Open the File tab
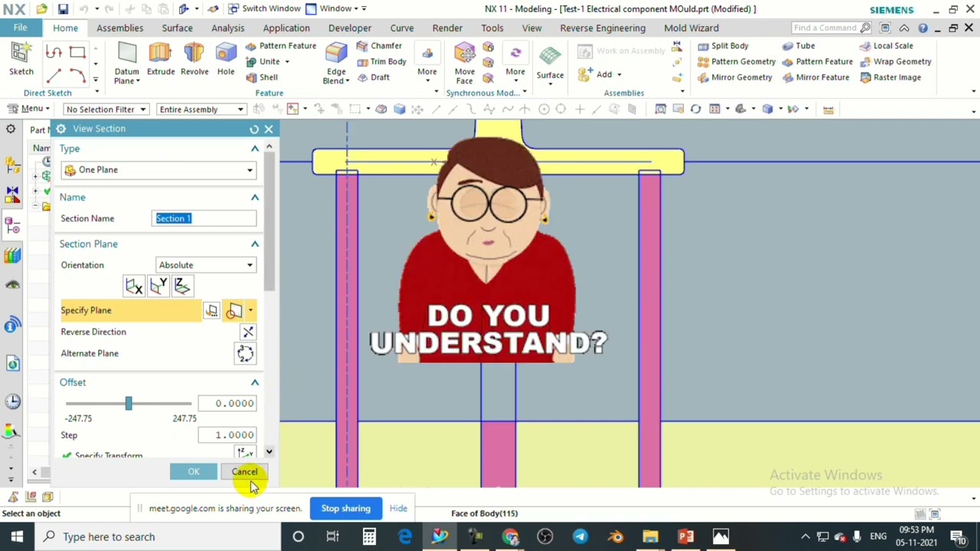Image resolution: width=980 pixels, height=551 pixels. click(20, 28)
